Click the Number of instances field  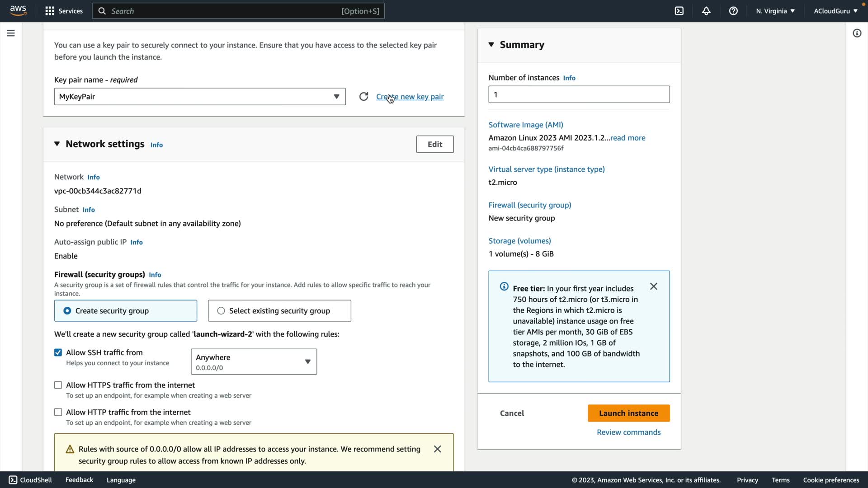579,94
